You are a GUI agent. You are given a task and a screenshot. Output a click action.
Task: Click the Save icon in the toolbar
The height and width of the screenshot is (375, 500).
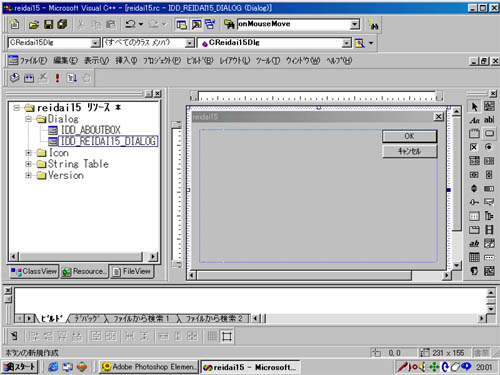[49, 24]
